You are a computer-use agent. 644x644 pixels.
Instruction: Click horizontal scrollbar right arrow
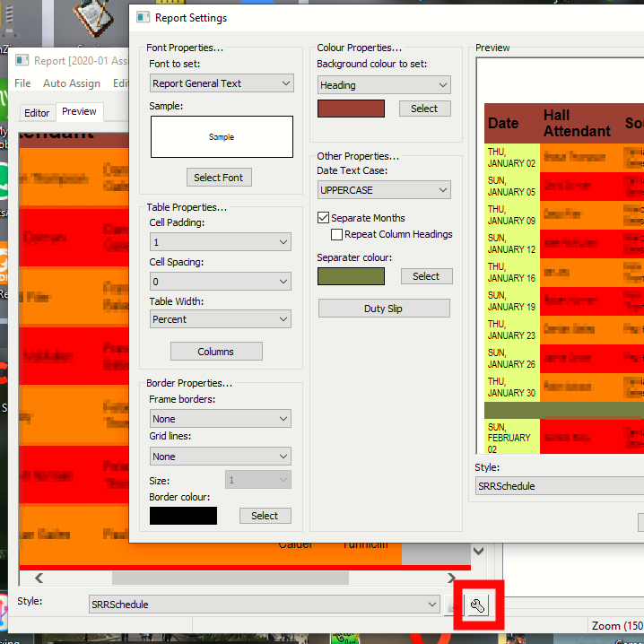(x=451, y=578)
